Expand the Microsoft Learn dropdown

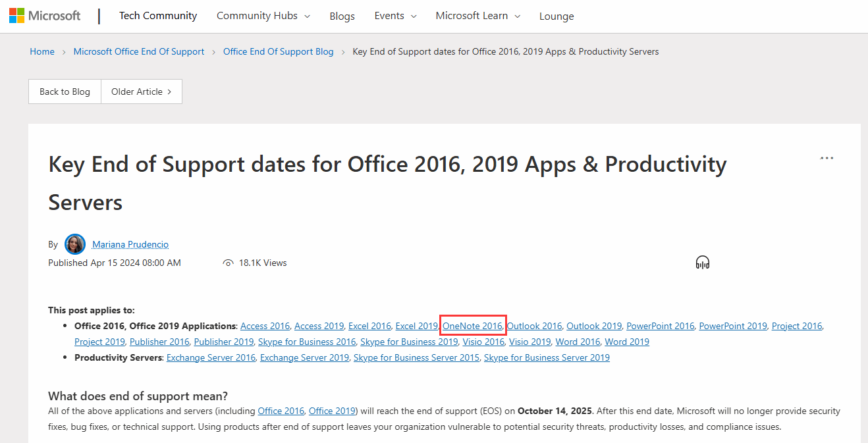click(478, 16)
